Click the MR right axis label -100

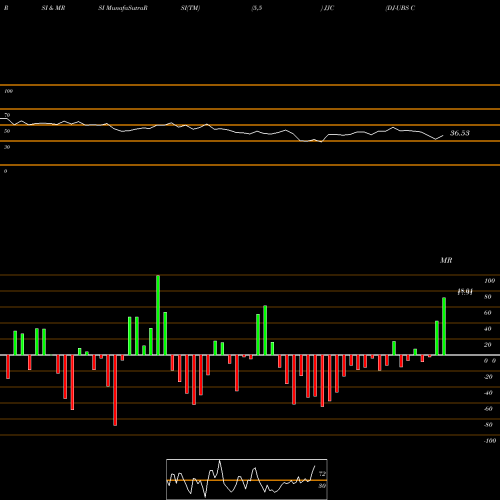489,441
